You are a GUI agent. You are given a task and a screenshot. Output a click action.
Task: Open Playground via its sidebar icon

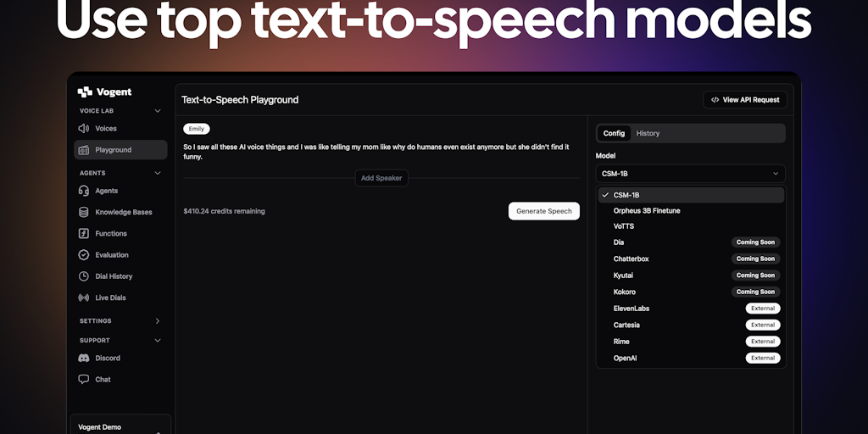point(83,150)
